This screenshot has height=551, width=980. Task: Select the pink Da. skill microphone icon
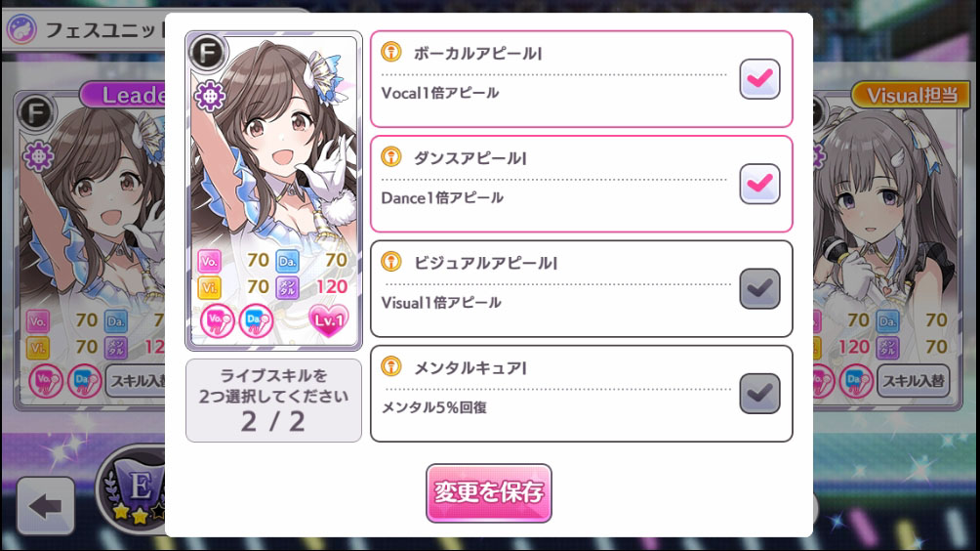(x=257, y=321)
